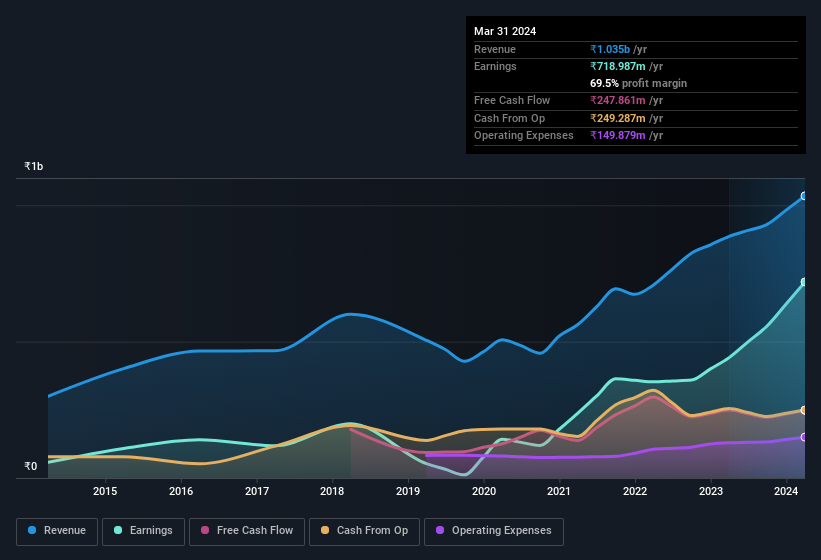821x560 pixels.
Task: Click the ₹0 y-axis label
Action: [31, 466]
